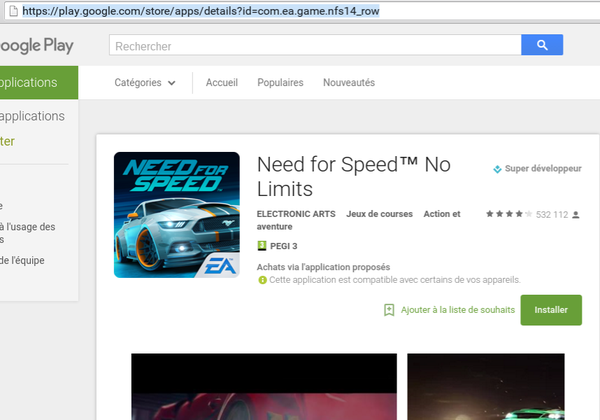Screen dimensions: 600x420
Task: Open the first red car screenshot thumbnail
Action: pos(264,387)
